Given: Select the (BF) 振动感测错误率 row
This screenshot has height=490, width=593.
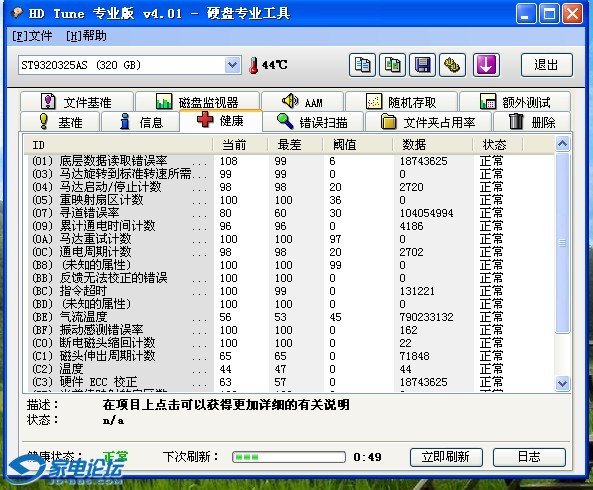Looking at the screenshot, I should [x=289, y=330].
